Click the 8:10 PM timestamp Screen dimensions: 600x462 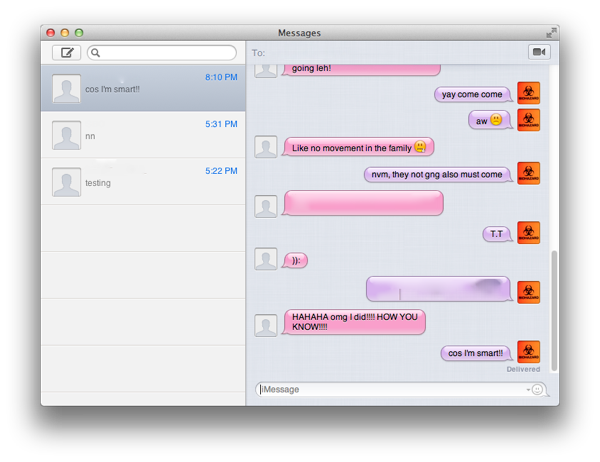(221, 77)
